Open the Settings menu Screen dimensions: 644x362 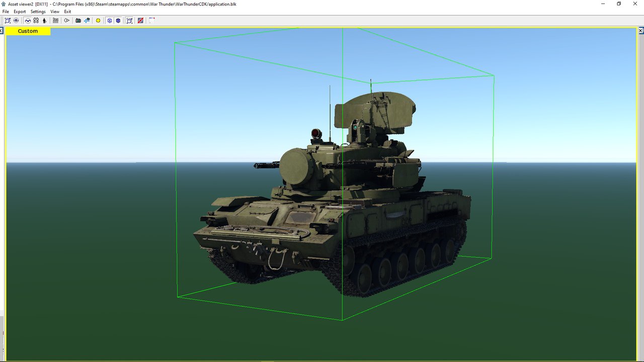click(x=38, y=12)
